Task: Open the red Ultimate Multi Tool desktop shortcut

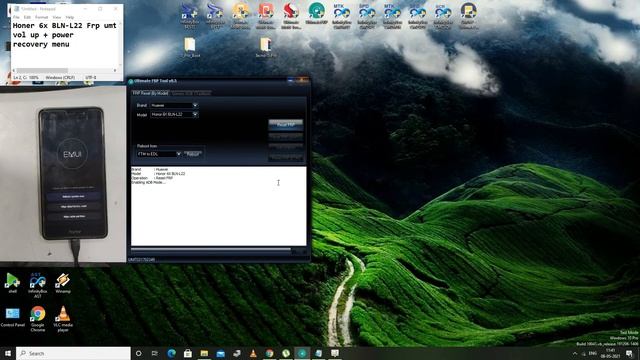Action: [x=291, y=15]
